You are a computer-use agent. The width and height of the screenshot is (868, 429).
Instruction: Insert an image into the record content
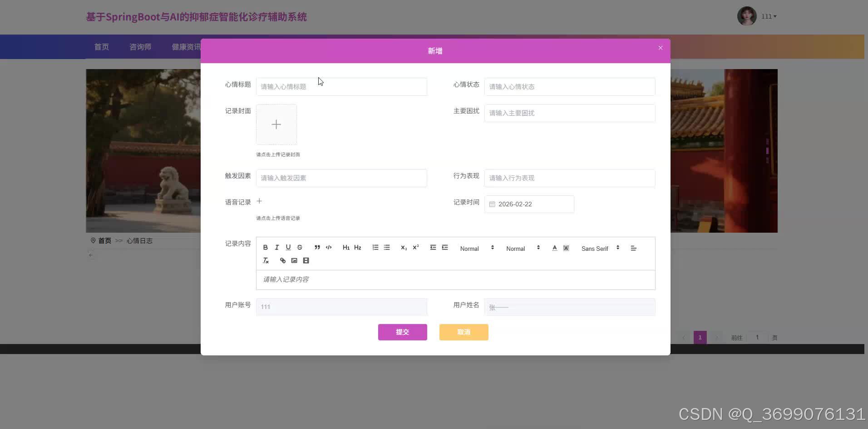tap(294, 260)
